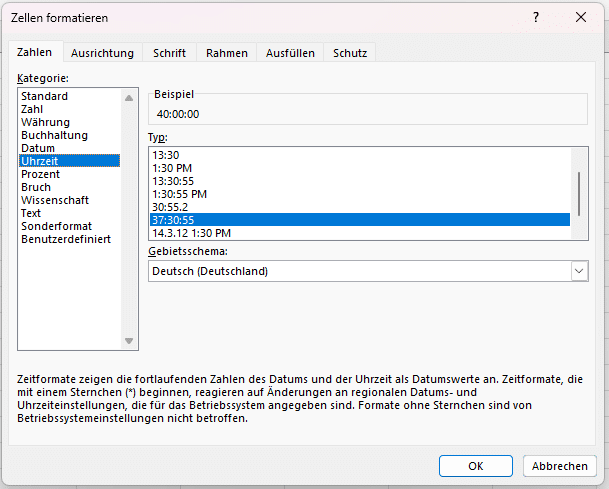Select the highlighted Uhrzeit category
This screenshot has width=609, height=489.
70,161
